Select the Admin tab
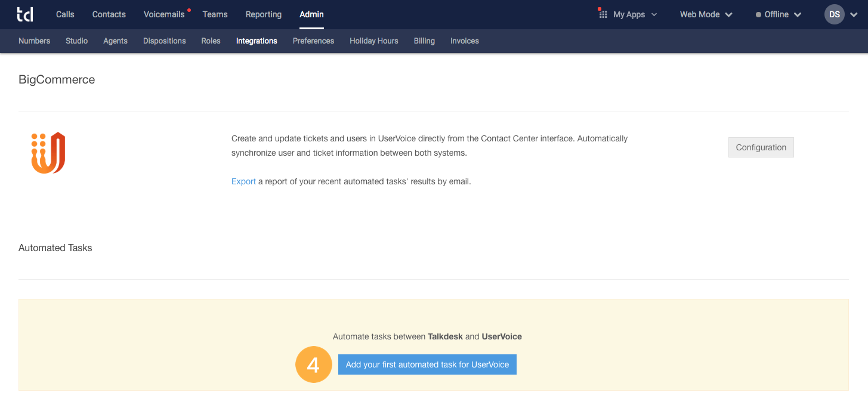The image size is (868, 411). point(311,14)
